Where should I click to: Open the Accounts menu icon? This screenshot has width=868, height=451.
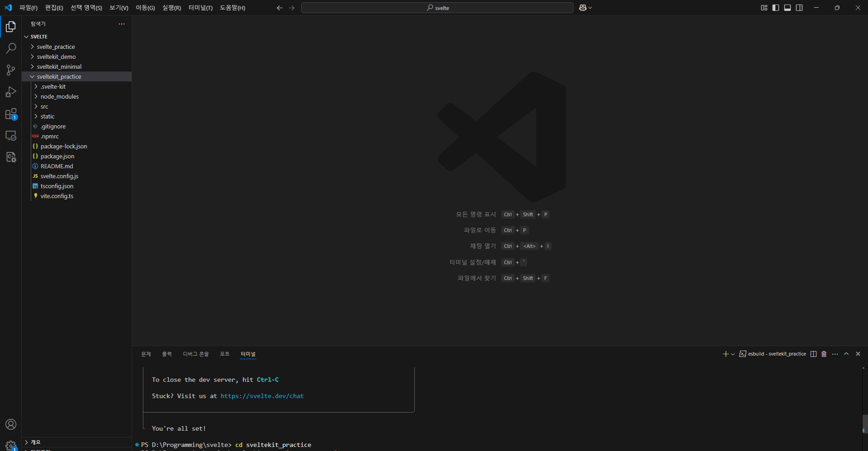click(11, 424)
